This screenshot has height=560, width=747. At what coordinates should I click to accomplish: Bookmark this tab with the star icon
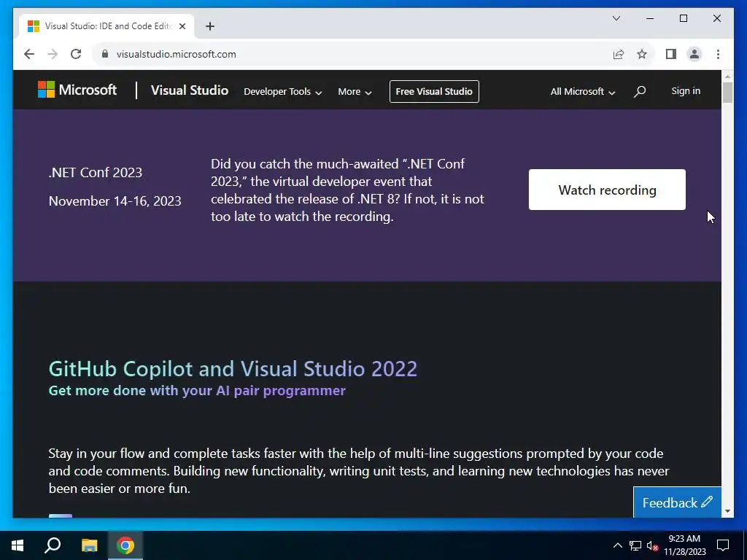642,54
